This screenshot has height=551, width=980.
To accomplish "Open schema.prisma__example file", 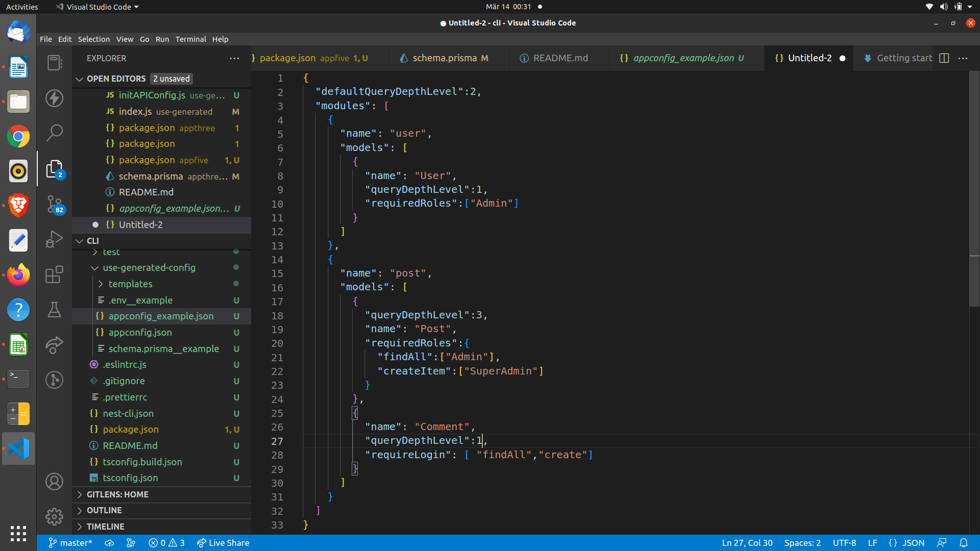I will (x=162, y=349).
